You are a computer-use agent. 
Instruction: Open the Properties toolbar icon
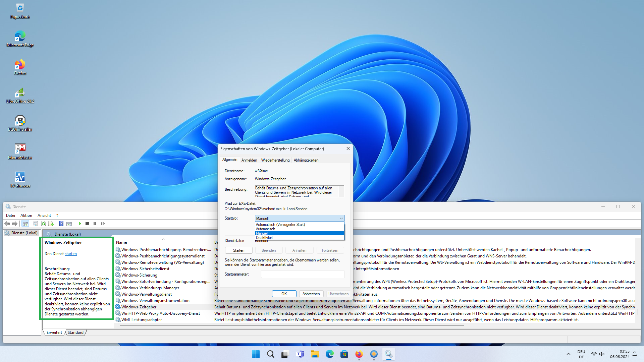(x=35, y=224)
